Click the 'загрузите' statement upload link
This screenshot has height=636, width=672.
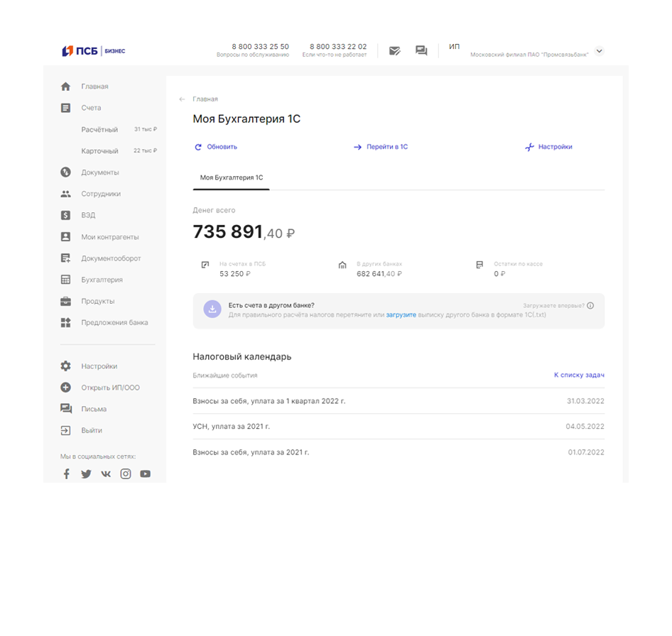pyautogui.click(x=401, y=314)
